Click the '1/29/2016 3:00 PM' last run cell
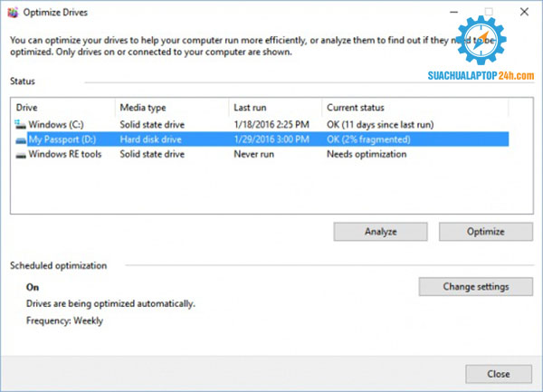Screen dimensions: 543x392 point(271,139)
